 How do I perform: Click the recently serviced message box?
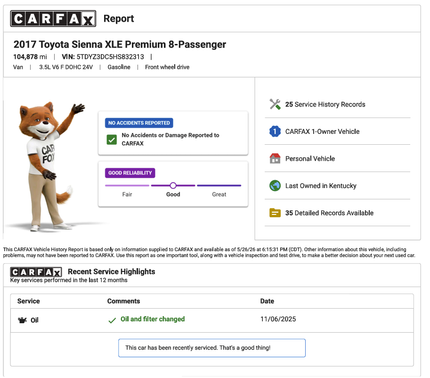click(212, 348)
